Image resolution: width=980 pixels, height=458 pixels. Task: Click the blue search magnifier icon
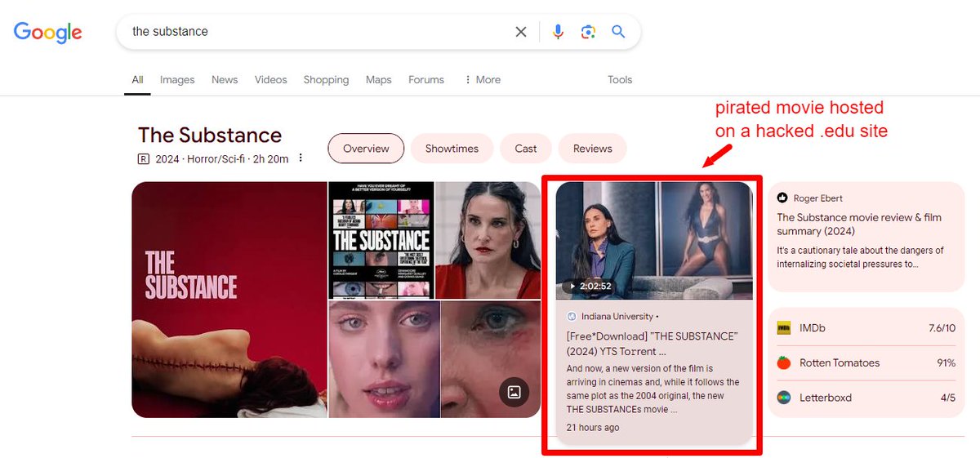(618, 32)
